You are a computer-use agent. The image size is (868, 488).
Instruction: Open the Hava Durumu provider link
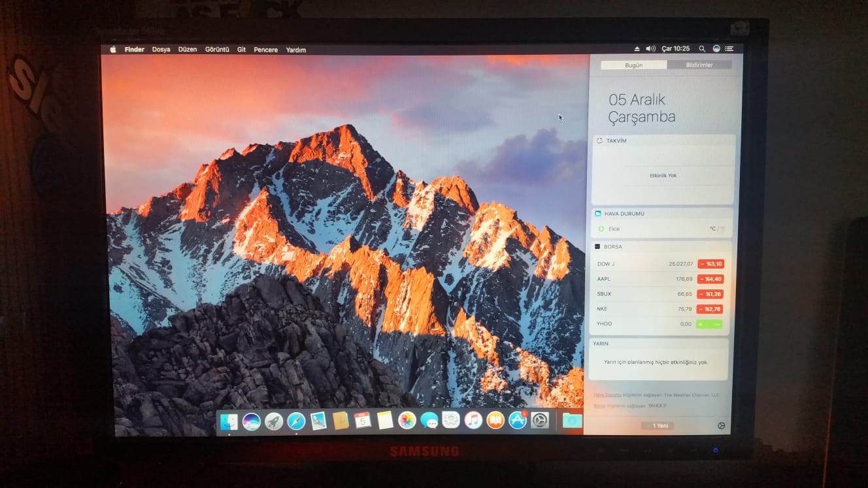pos(607,395)
